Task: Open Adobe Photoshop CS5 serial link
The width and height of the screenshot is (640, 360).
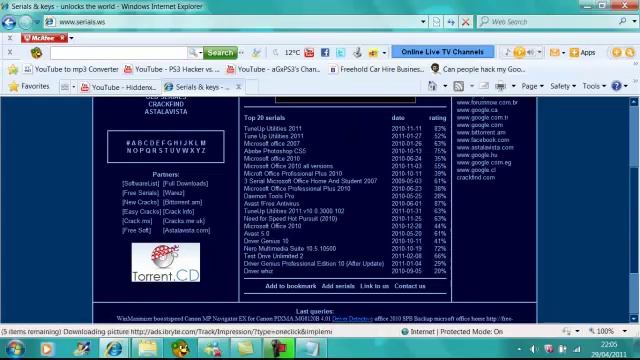Action: point(275,151)
